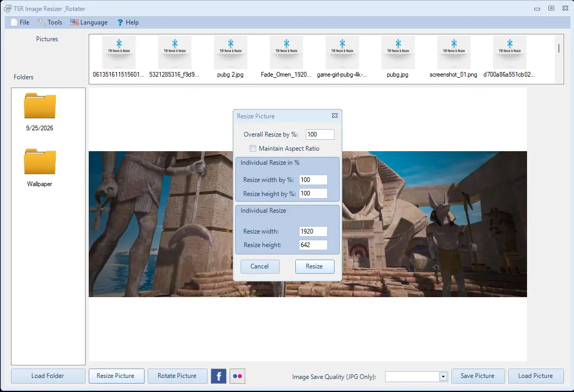Open the Image Save Quality dropdown

tap(443, 376)
